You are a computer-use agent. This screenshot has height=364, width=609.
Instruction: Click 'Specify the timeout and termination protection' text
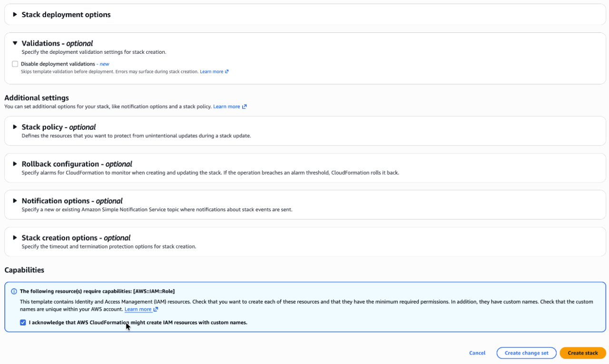(x=109, y=246)
